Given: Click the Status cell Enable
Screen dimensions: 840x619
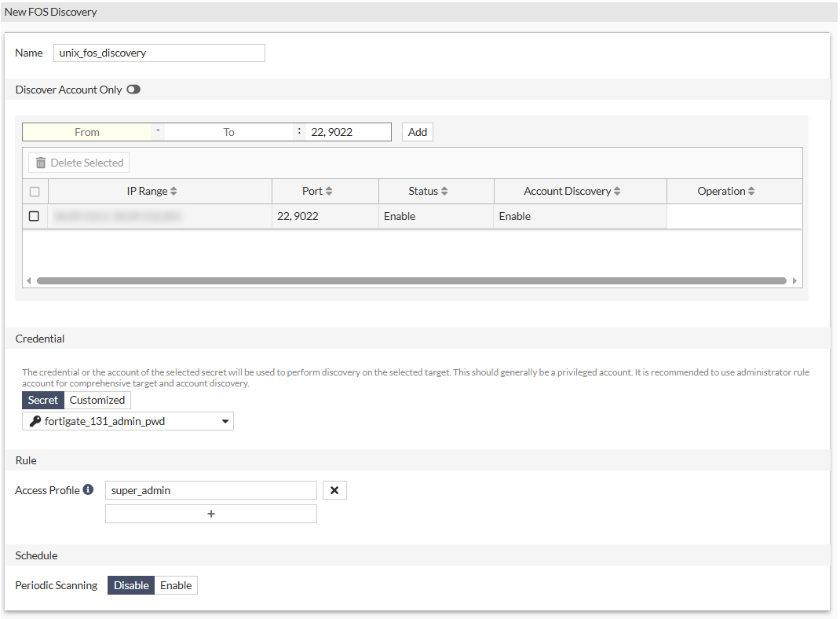Looking at the screenshot, I should [x=436, y=216].
